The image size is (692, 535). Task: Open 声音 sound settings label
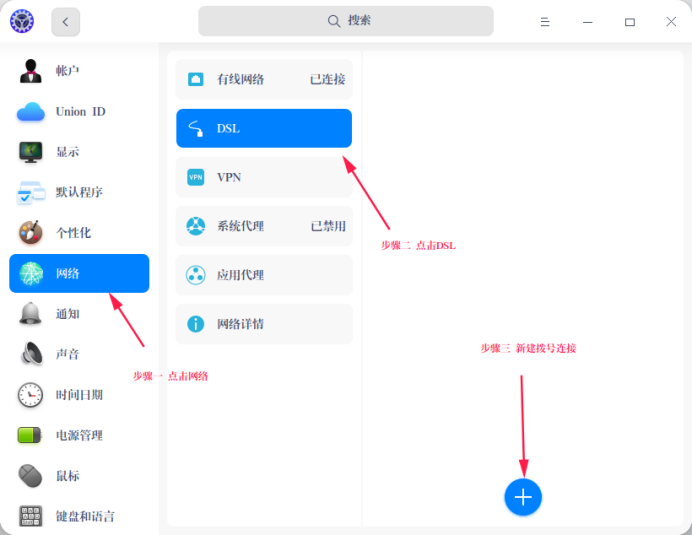tap(68, 354)
